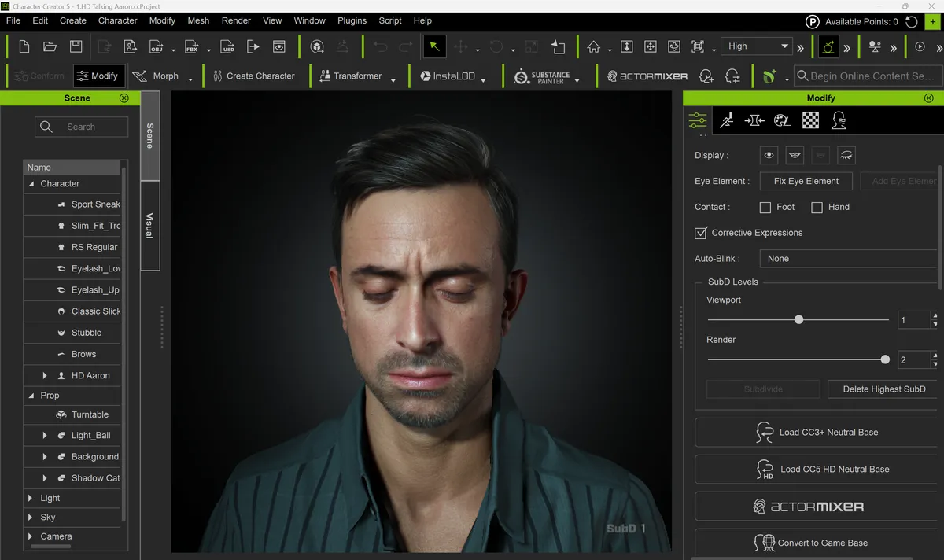Screen dimensions: 944x560
Task: Click the Home camera view icon
Action: 593,46
